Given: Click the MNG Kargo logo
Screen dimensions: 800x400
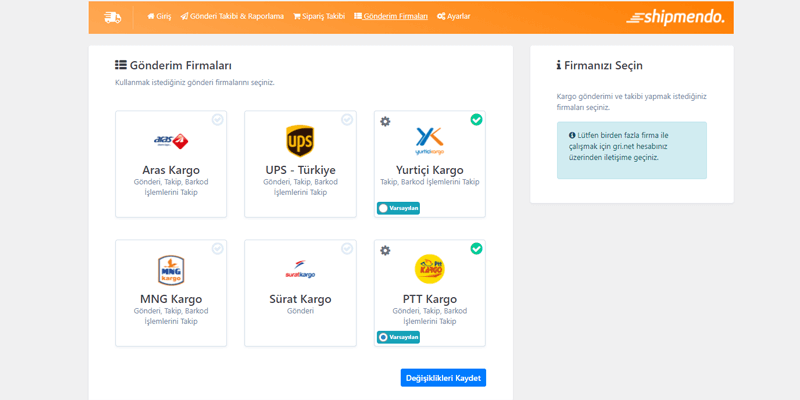Looking at the screenshot, I should (x=171, y=270).
